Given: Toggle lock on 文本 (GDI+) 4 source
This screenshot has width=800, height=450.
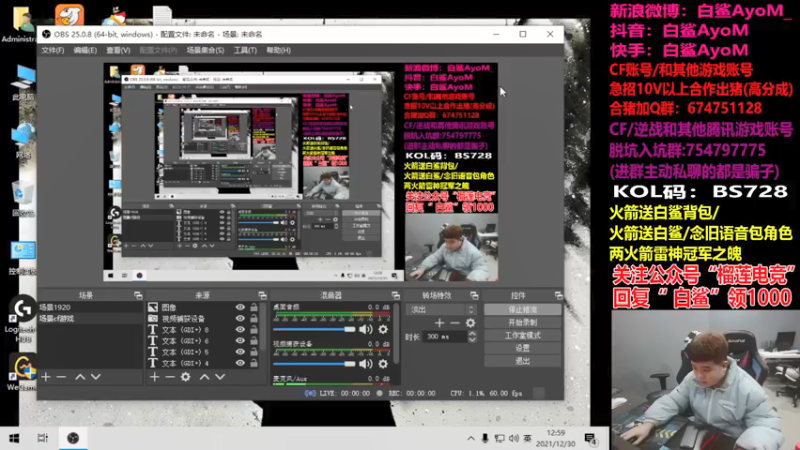Looking at the screenshot, I should 254,363.
